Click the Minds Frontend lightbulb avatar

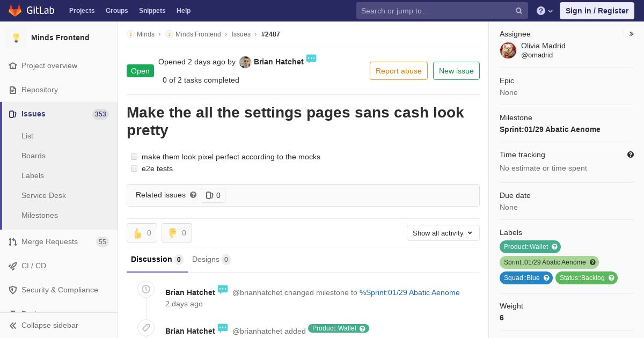[x=16, y=38]
